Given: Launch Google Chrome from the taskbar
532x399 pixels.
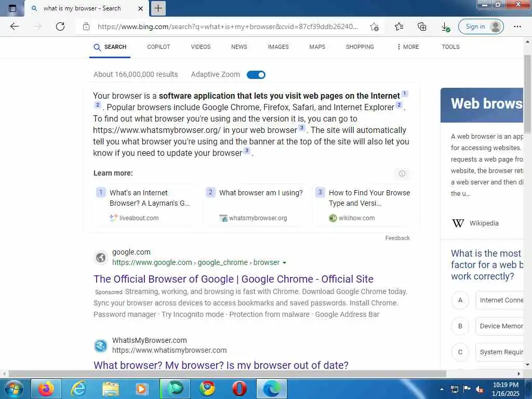Looking at the screenshot, I should pos(207,389).
